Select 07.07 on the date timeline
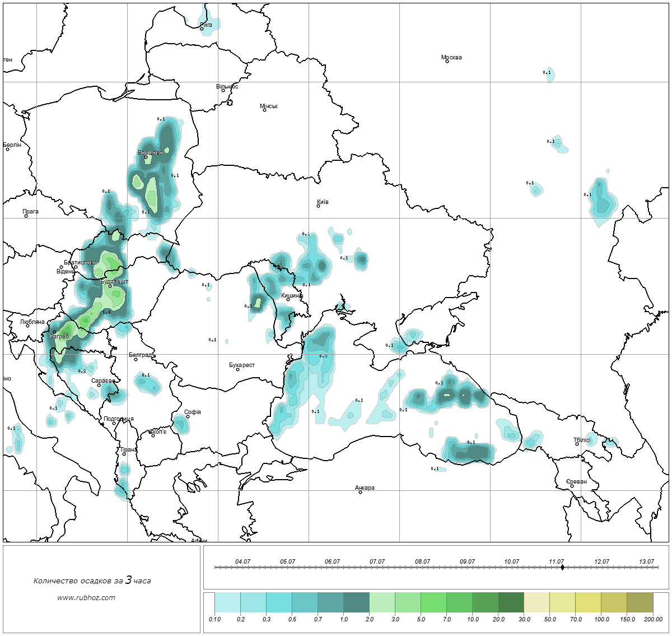 coord(377,561)
